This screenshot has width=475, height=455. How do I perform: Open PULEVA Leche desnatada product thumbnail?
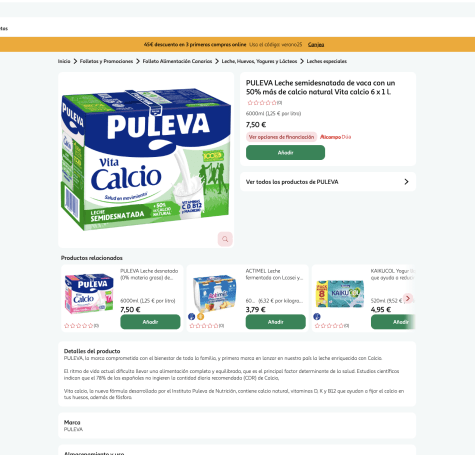pyautogui.click(x=89, y=293)
